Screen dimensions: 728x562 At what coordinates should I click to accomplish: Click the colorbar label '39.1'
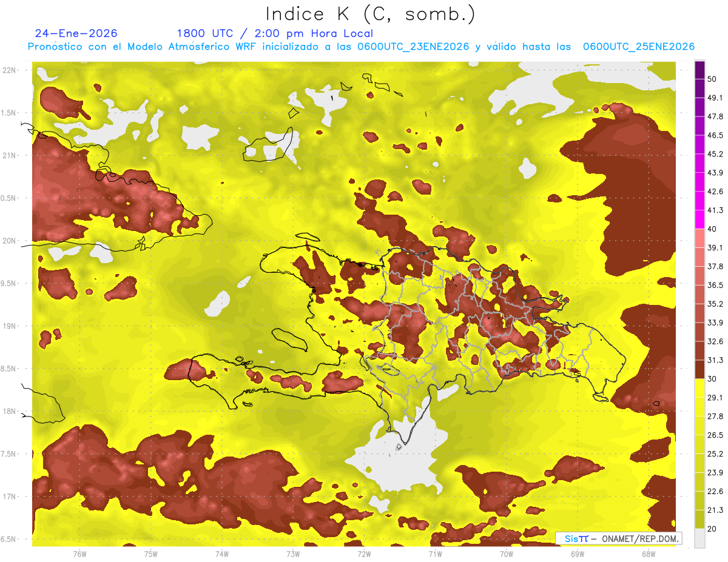coord(715,247)
